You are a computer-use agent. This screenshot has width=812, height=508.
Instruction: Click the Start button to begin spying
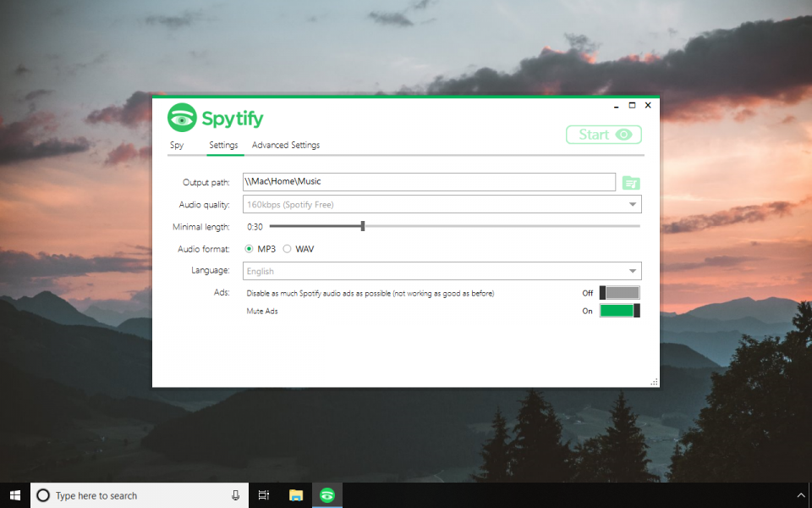[x=604, y=135]
